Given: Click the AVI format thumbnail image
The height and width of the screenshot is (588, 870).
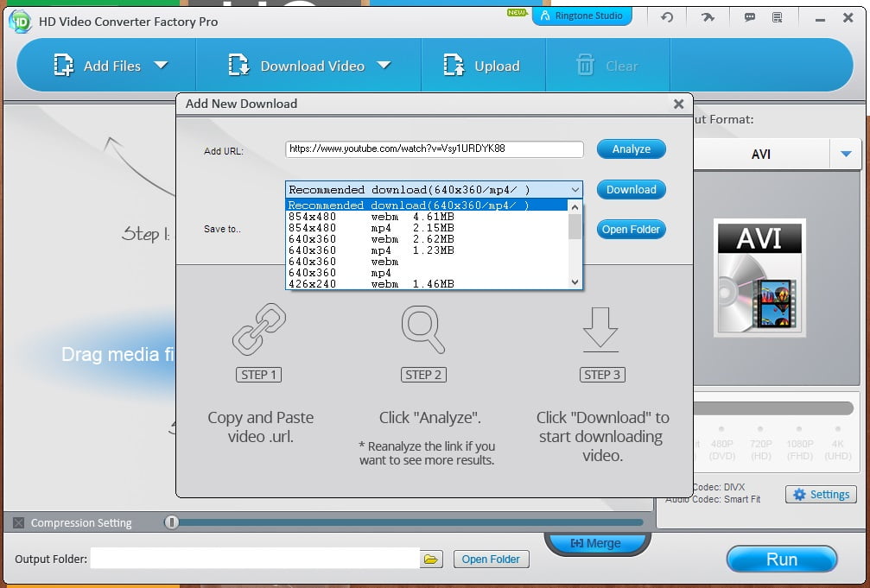Looking at the screenshot, I should (x=759, y=278).
